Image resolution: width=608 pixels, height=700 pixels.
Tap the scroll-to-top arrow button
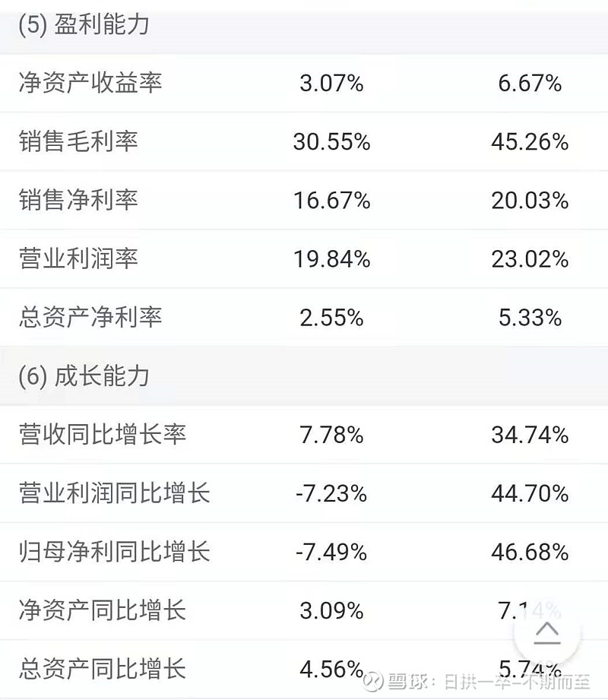point(548,632)
